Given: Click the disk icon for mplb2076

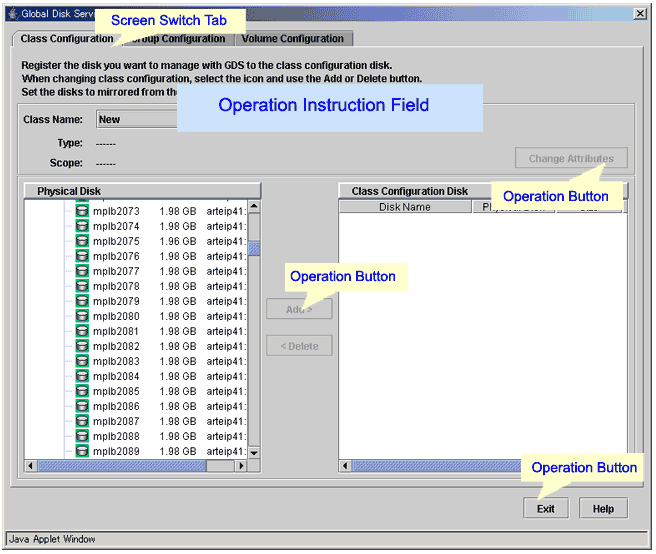Looking at the screenshot, I should tap(82, 256).
